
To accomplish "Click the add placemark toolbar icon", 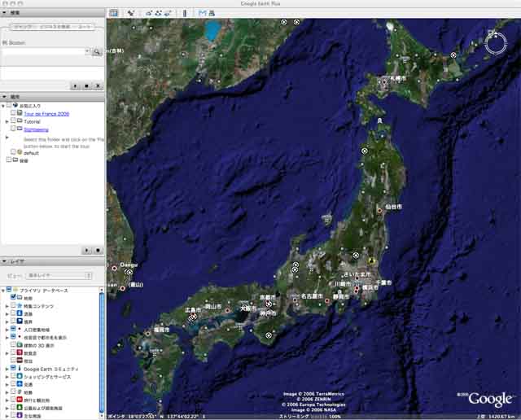I will pos(131,13).
